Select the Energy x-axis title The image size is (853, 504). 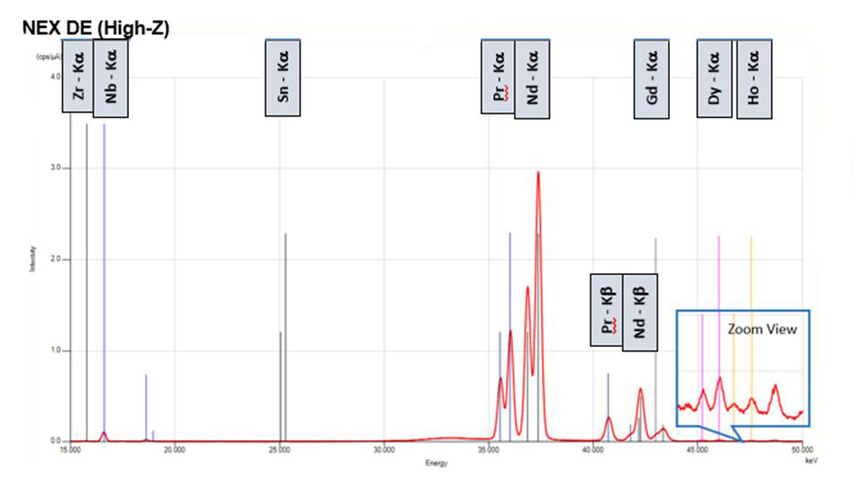pos(436,463)
